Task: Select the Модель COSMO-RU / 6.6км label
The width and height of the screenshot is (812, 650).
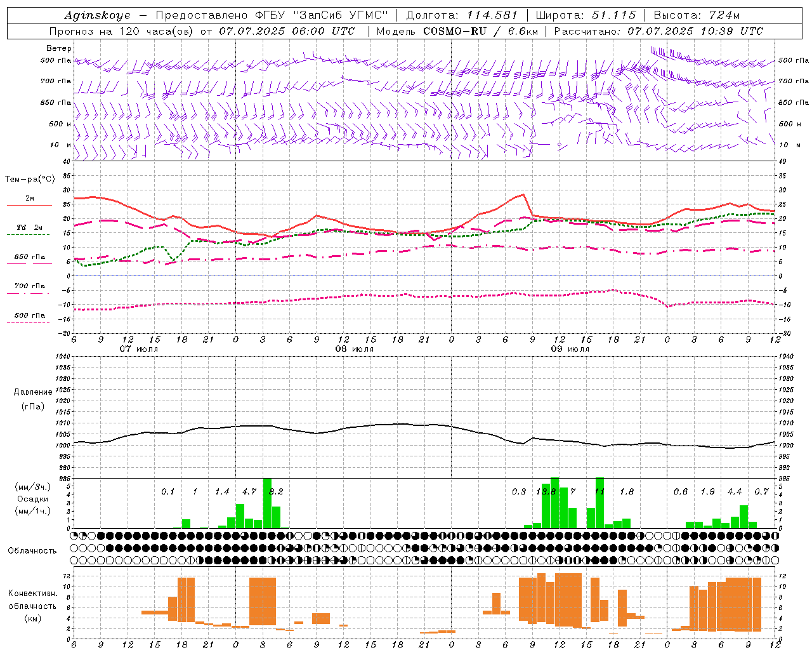Action: [x=456, y=31]
